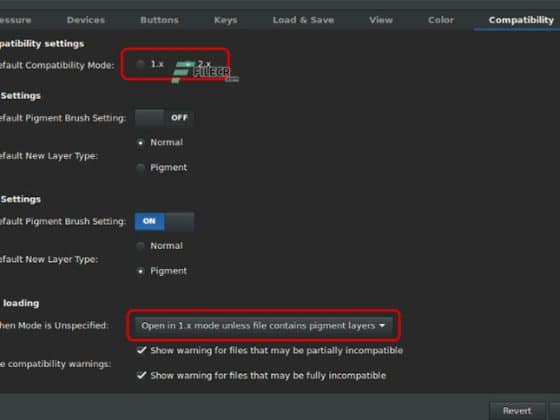Open the Load & Save tab
Screen dimensions: 560x420
pos(303,20)
